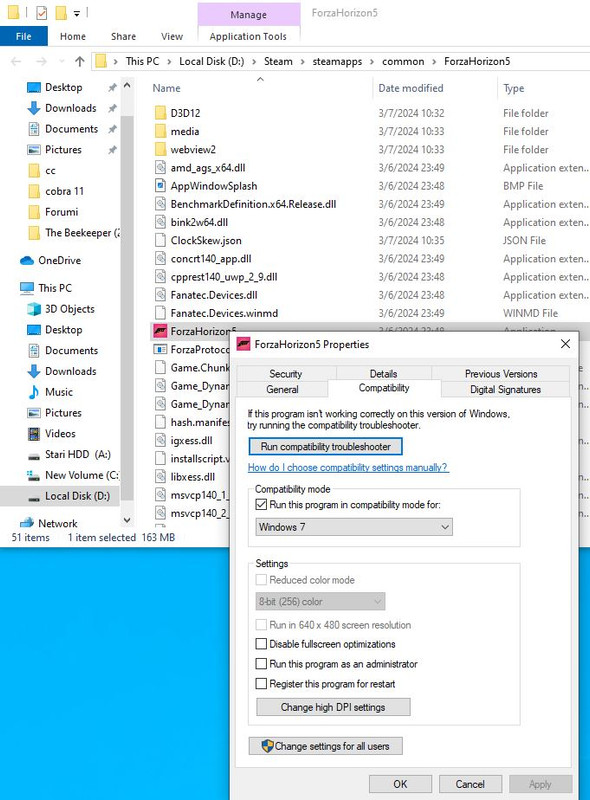Click the navigation pane scroll up arrow
The width and height of the screenshot is (590, 800).
point(127,85)
